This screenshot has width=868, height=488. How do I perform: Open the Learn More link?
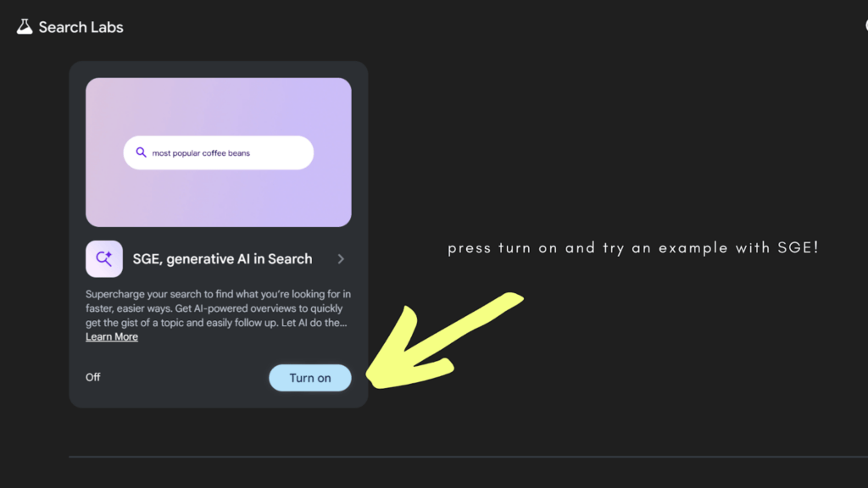coord(112,337)
